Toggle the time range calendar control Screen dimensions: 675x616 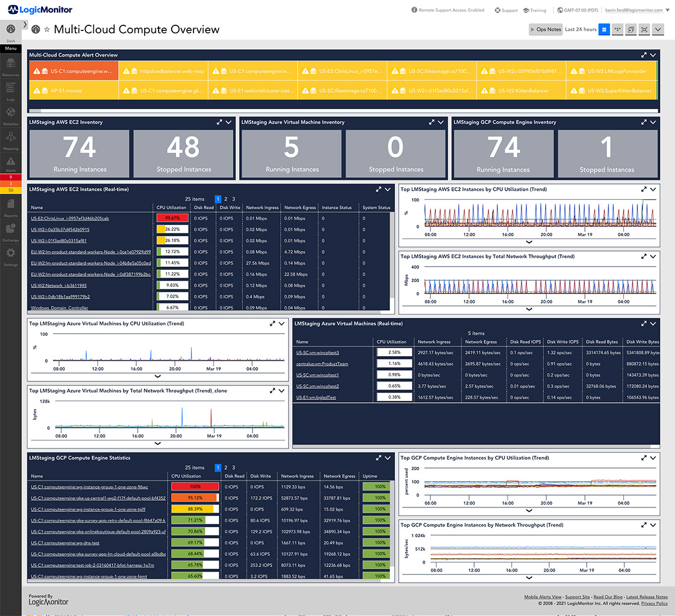tap(604, 29)
